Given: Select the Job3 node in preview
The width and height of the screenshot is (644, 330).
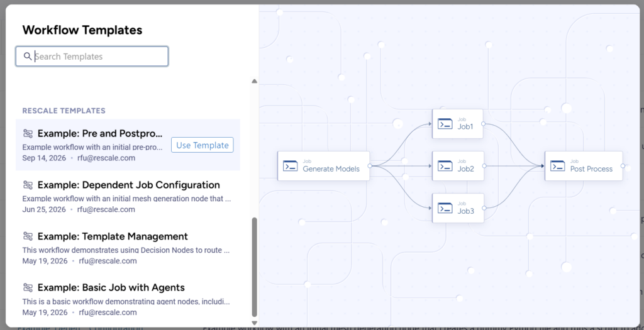Looking at the screenshot, I should pyautogui.click(x=458, y=208).
